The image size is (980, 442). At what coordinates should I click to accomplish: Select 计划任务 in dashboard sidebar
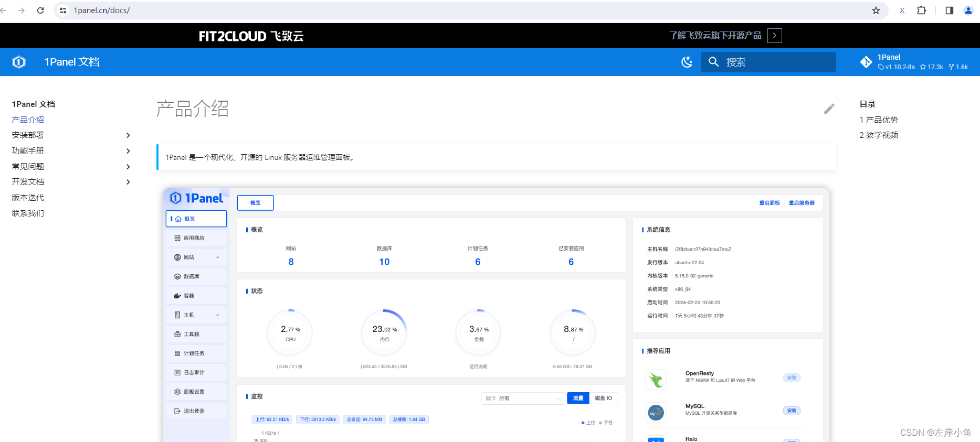(x=196, y=353)
